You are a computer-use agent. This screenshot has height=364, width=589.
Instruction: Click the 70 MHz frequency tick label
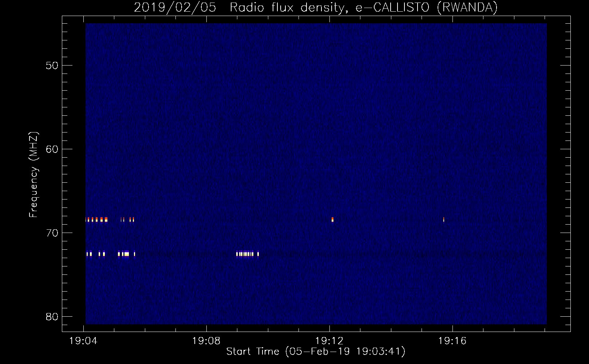52,233
